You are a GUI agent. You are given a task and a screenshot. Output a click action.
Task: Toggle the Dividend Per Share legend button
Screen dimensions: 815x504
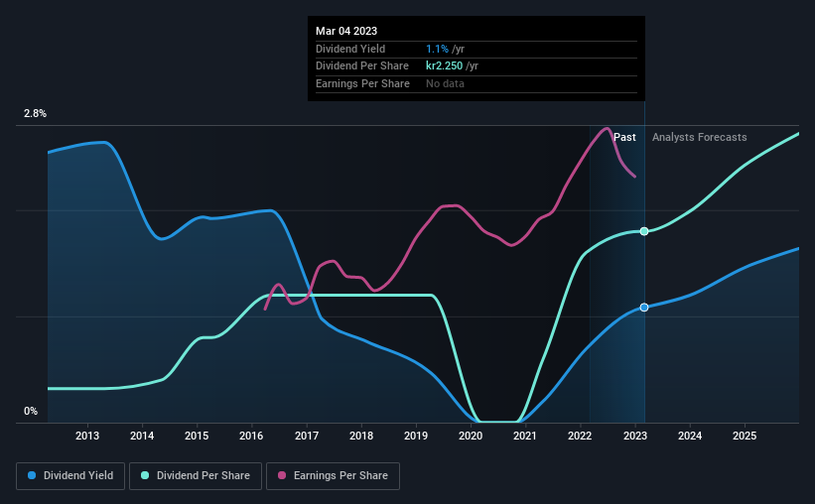[196, 476]
